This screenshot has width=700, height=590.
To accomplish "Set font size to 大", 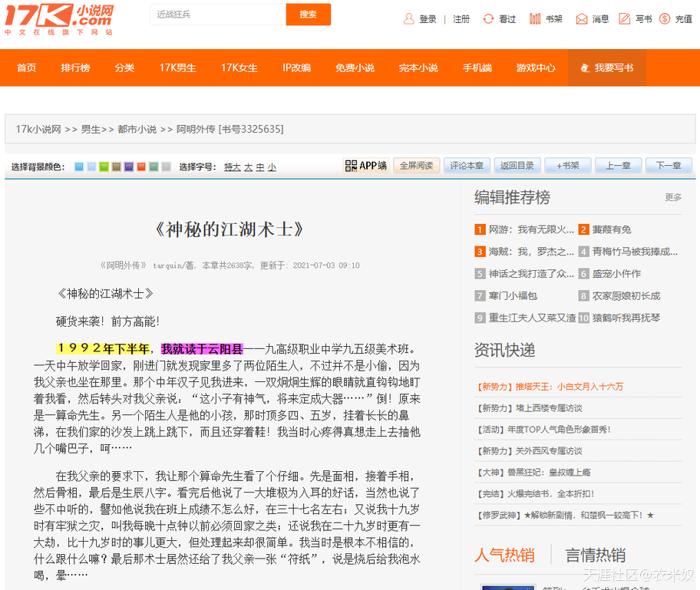I will [248, 167].
